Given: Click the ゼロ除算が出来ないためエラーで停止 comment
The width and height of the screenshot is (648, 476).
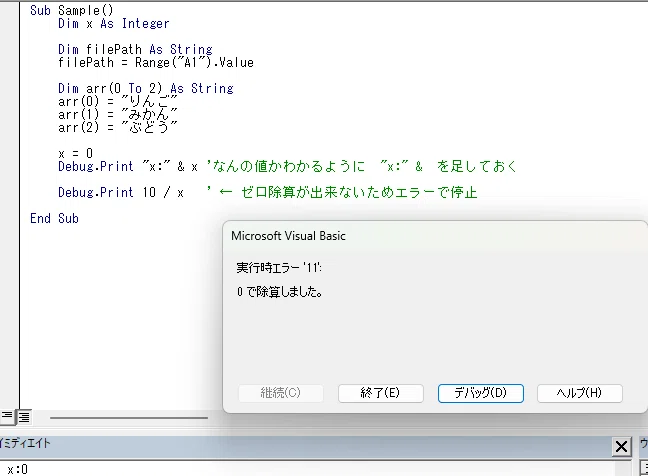Looking at the screenshot, I should 359,192.
